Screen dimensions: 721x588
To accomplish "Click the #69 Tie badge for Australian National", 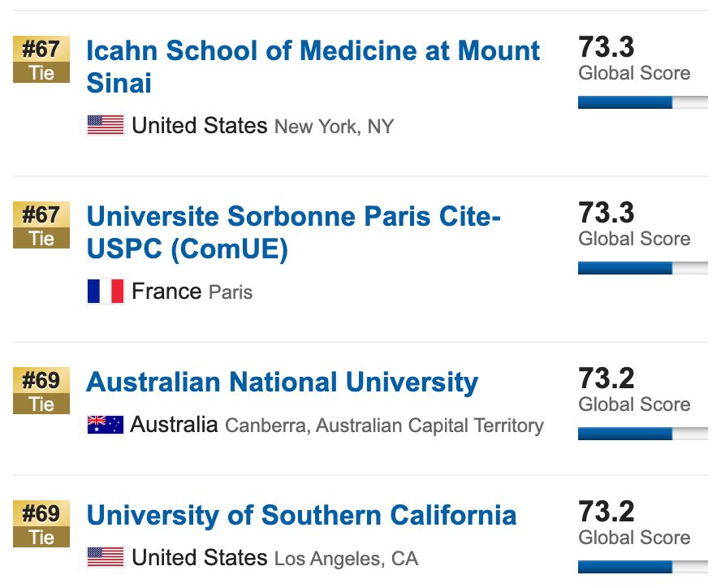I will click(x=41, y=391).
